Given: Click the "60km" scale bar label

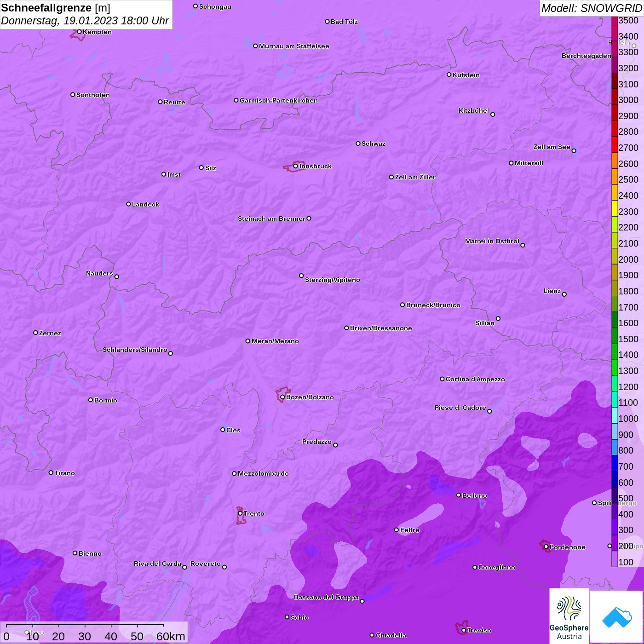Looking at the screenshot, I should [171, 636].
